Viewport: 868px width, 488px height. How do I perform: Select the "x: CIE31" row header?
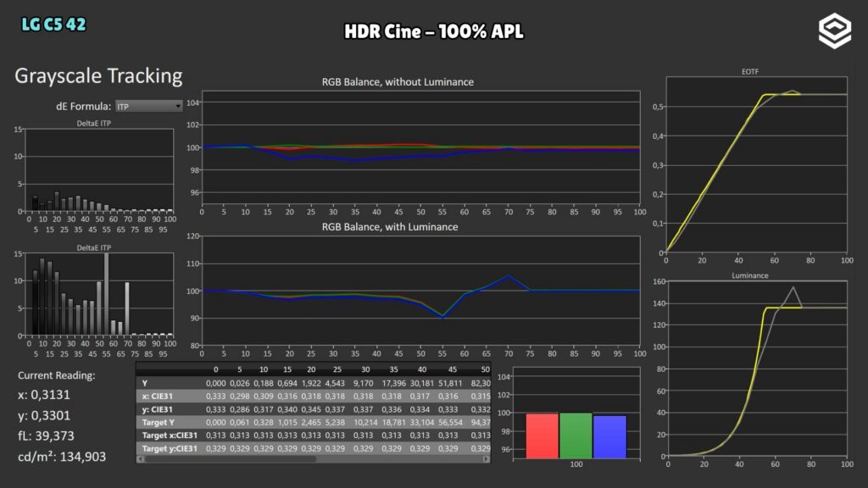(x=157, y=396)
